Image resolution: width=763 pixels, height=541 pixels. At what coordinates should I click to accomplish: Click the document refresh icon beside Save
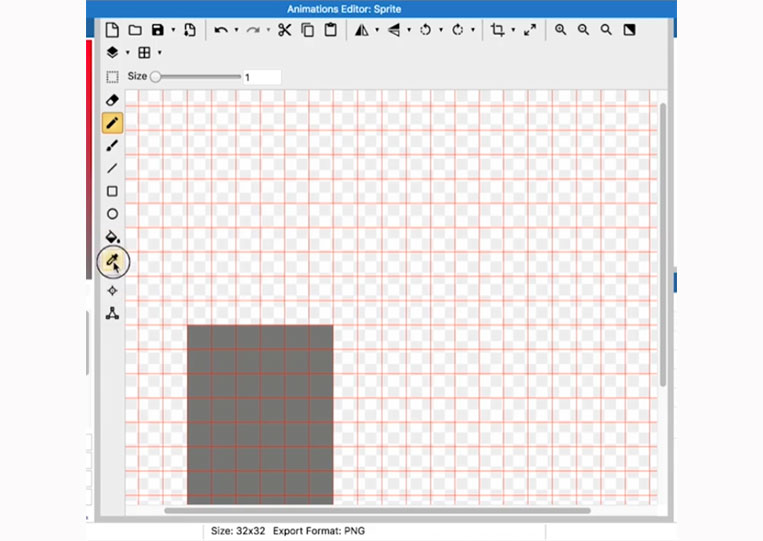click(190, 30)
